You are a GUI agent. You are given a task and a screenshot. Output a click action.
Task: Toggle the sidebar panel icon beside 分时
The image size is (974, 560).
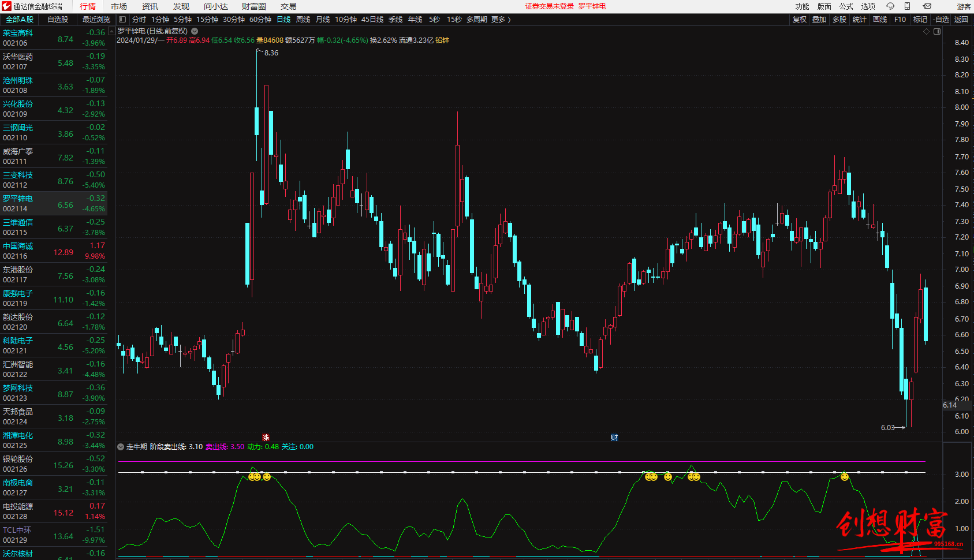pos(122,20)
